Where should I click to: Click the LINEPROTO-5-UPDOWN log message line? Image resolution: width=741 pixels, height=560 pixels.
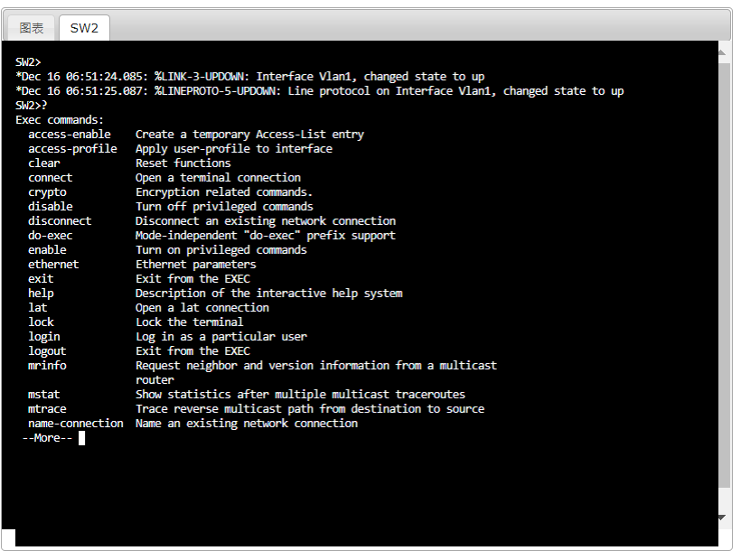(x=320, y=91)
